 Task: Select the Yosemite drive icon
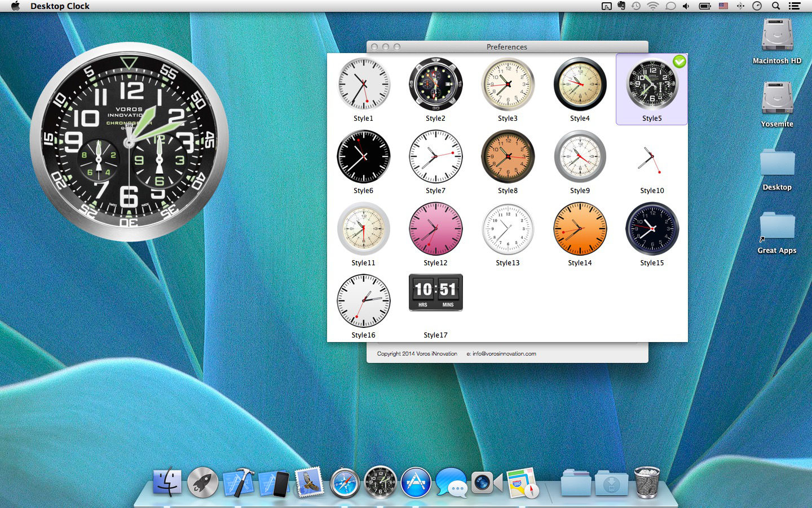[777, 98]
